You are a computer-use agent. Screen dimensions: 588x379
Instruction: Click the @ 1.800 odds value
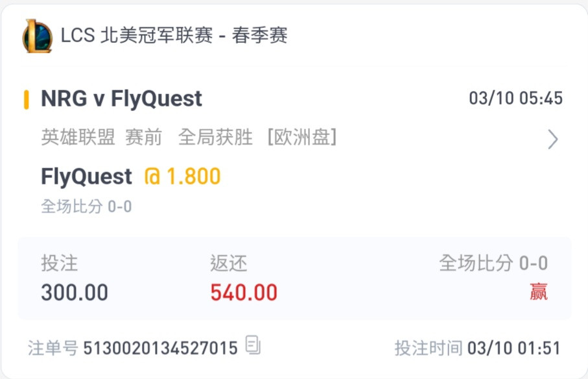(183, 177)
